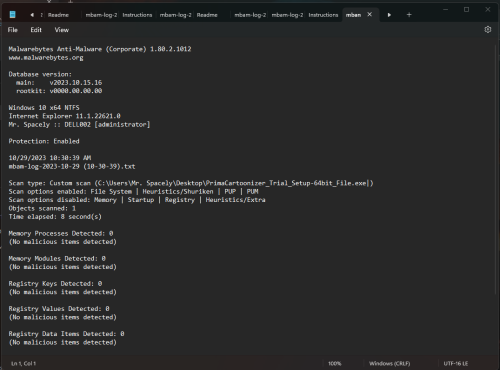Open the View menu
The image size is (500, 370).
click(x=62, y=30)
